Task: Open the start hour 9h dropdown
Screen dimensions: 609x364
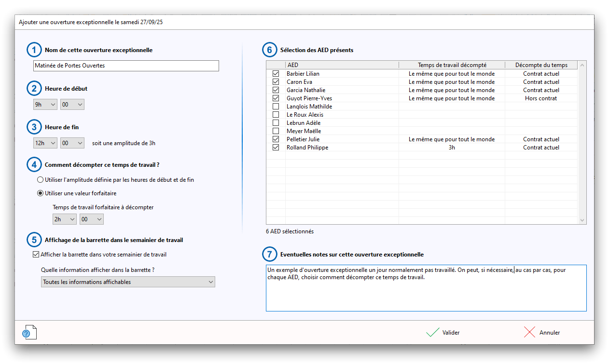Action: click(45, 104)
